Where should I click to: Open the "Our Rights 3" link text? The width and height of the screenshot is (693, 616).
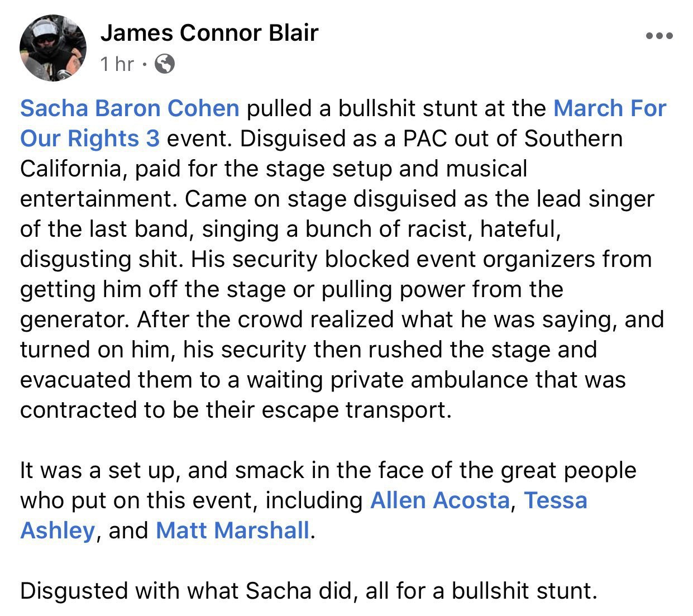[90, 139]
